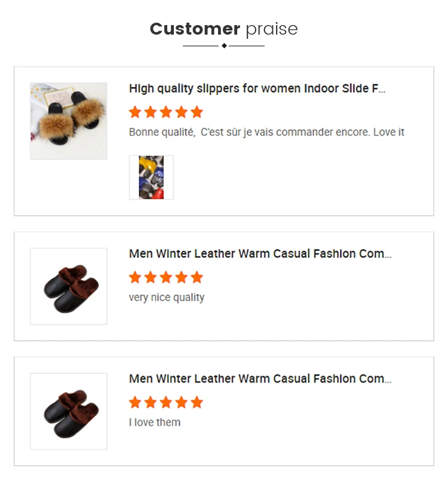This screenshot has width=448, height=480.
Task: Click last star above "very nice quality"
Action: [197, 278]
